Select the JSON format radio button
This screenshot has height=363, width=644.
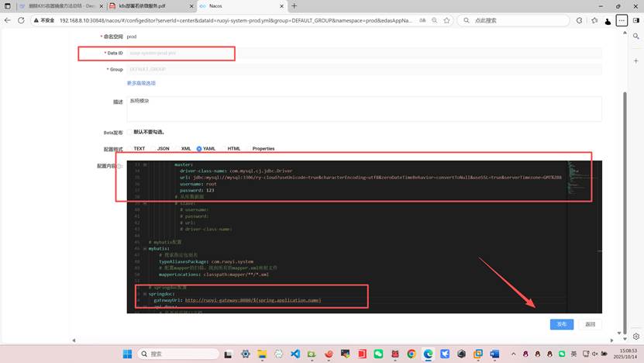click(x=153, y=149)
